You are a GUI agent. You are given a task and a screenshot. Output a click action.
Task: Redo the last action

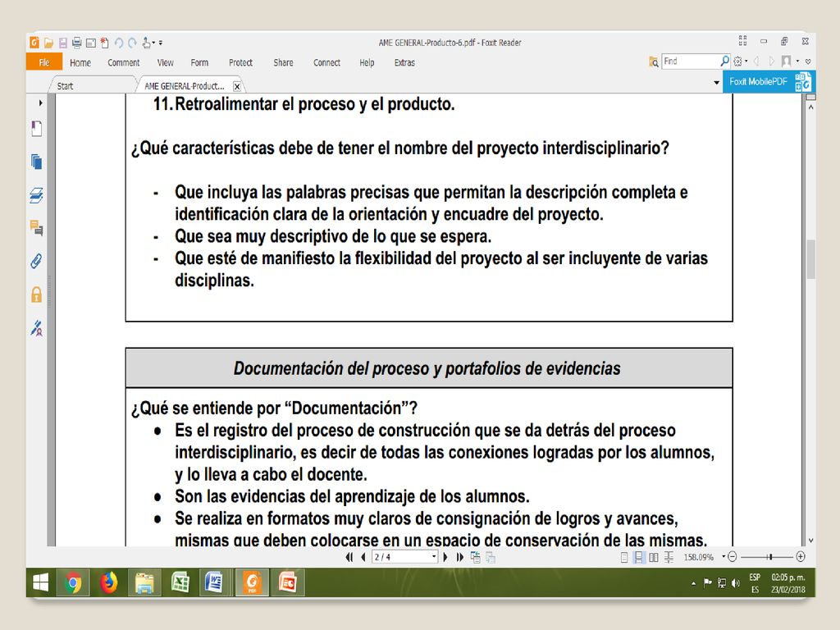[x=132, y=43]
